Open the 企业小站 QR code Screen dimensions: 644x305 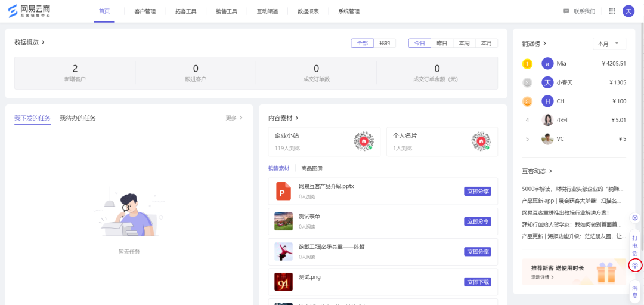pos(364,141)
